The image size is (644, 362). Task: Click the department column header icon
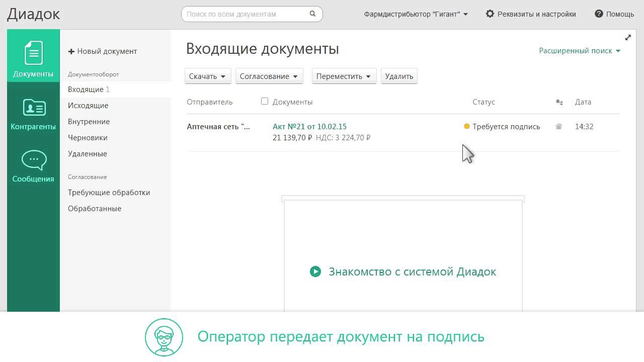click(x=559, y=102)
